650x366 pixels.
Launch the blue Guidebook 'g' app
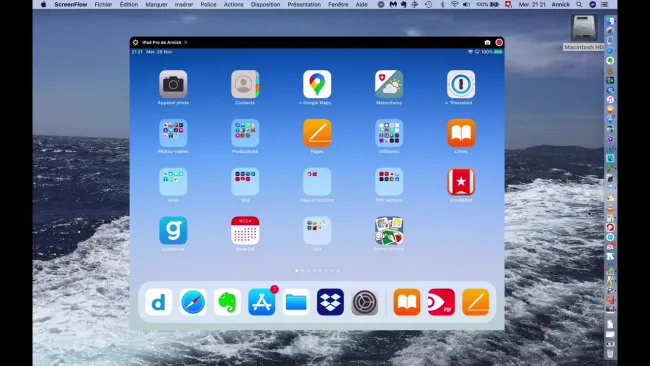173,230
